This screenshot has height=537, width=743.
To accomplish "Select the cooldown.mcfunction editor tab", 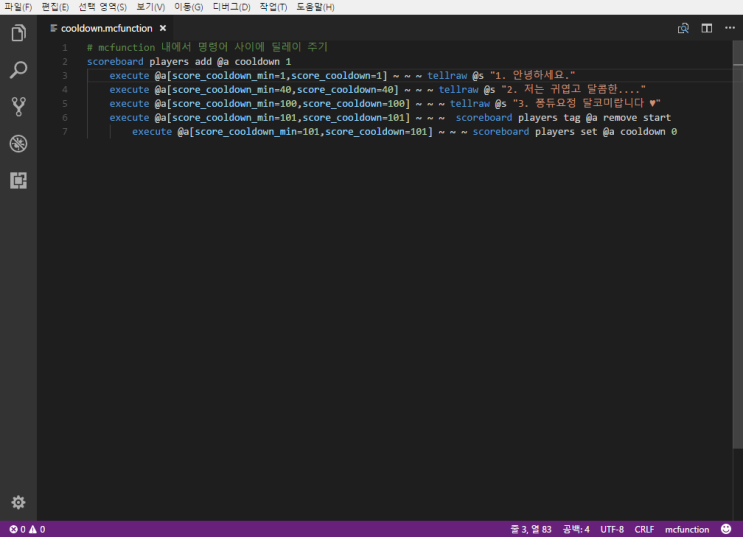I will point(105,28).
